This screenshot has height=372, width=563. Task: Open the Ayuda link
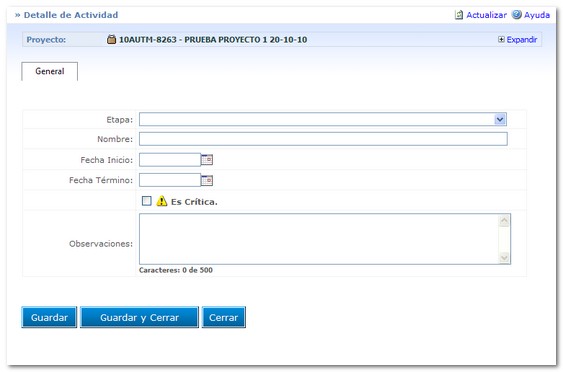(x=537, y=15)
